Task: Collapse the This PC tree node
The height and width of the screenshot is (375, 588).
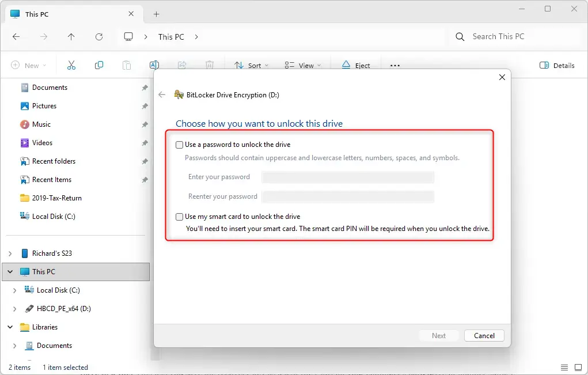Action: click(x=10, y=272)
